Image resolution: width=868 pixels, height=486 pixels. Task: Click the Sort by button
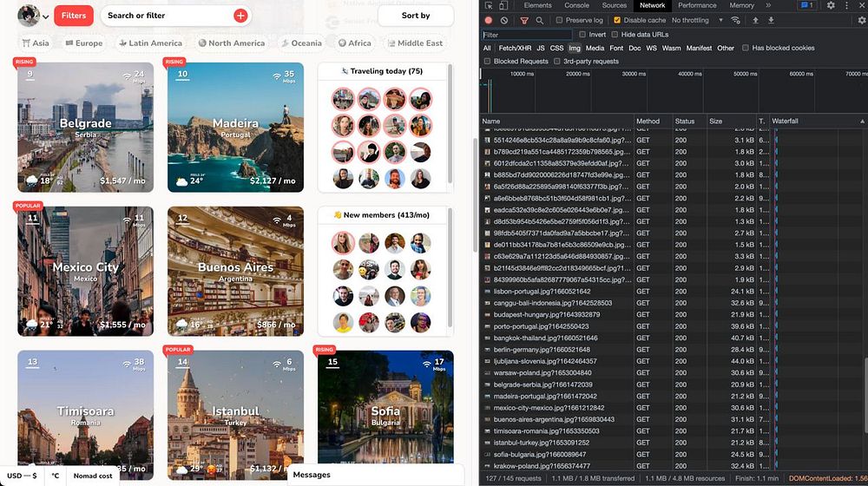416,16
